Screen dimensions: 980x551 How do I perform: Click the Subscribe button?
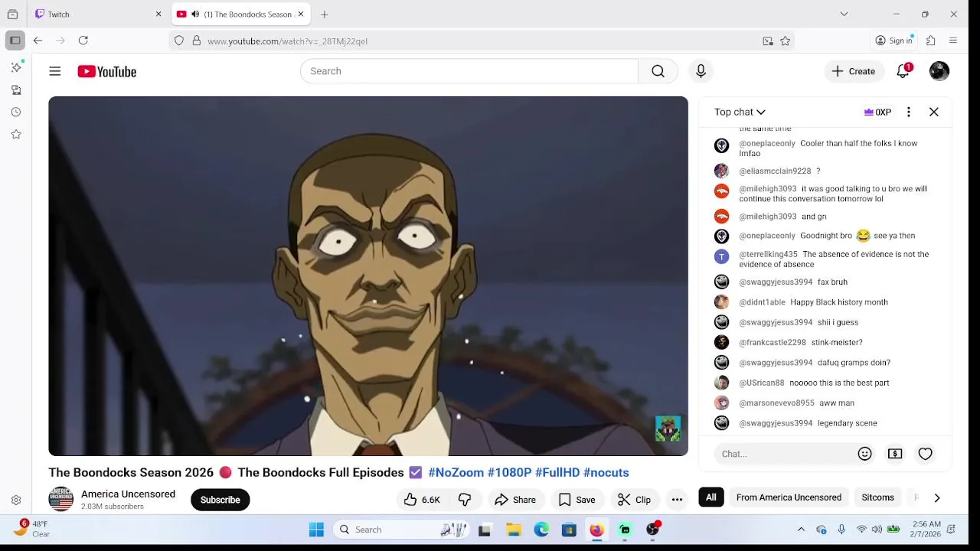click(220, 500)
